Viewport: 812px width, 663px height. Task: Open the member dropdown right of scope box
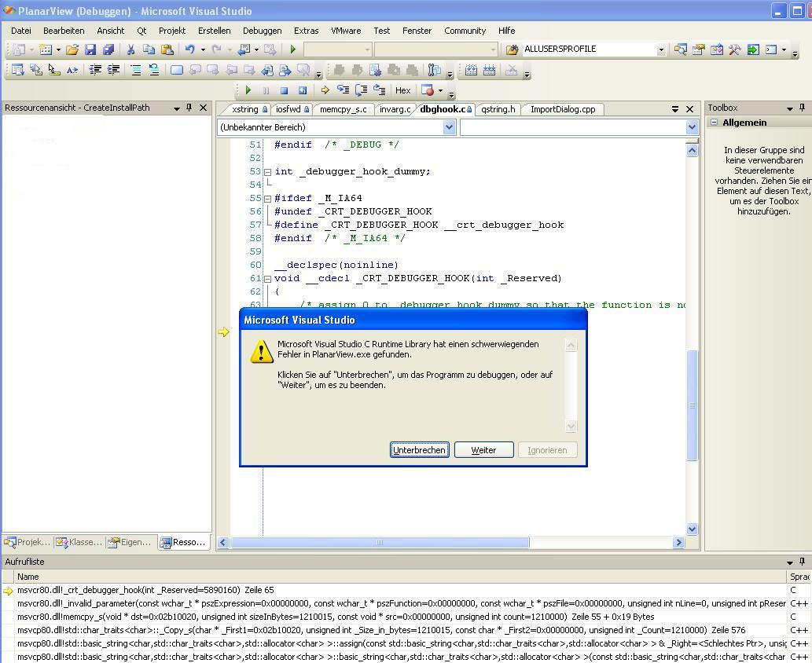coord(692,127)
